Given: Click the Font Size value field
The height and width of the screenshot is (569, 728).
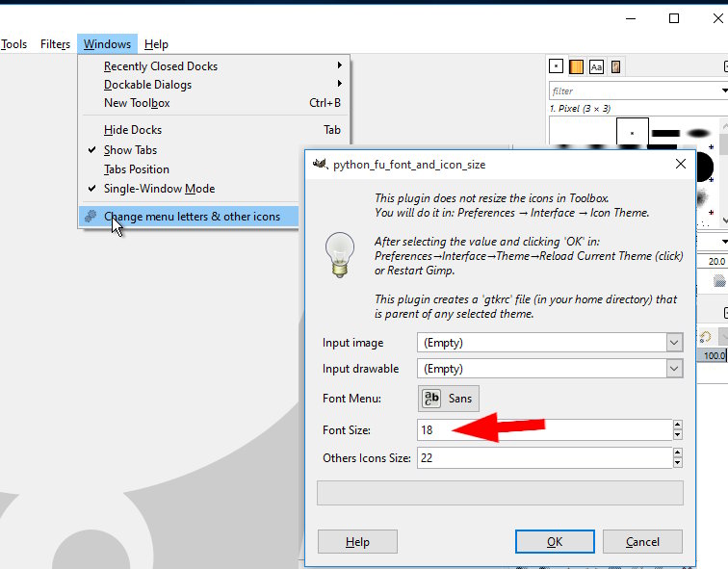Looking at the screenshot, I should 544,429.
